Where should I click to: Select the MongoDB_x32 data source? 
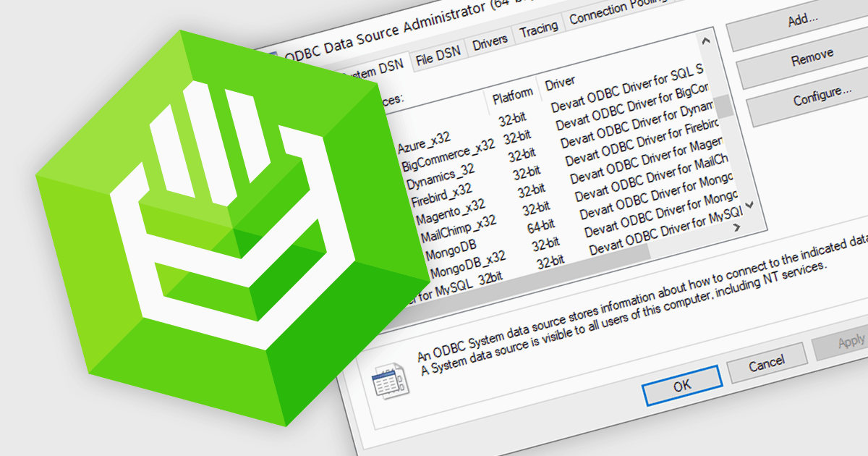[468, 266]
